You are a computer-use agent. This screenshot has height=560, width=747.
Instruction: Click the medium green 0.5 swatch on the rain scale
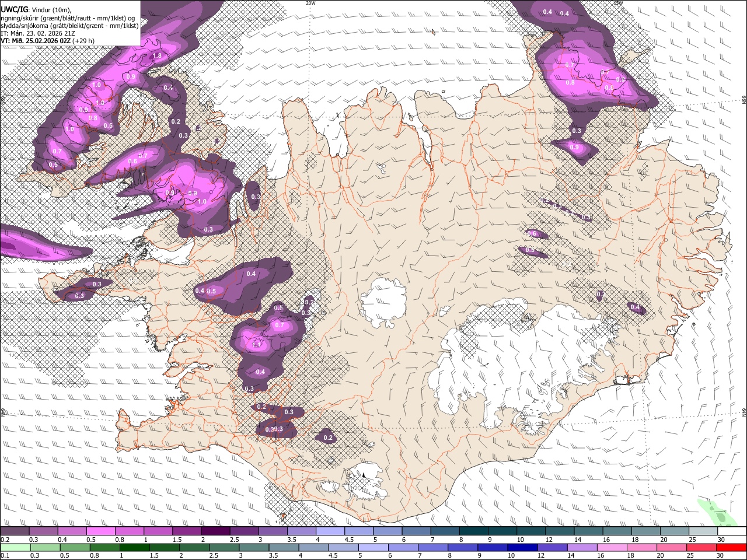coord(75,547)
